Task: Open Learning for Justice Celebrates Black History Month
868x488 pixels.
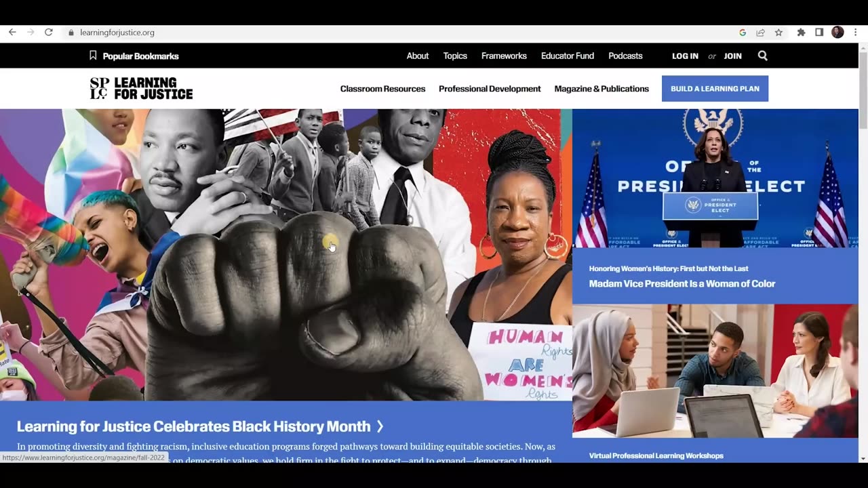Action: point(194,426)
